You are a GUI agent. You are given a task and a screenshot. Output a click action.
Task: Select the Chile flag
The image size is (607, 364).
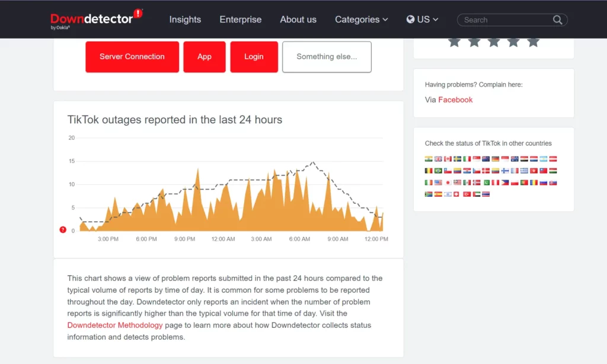tap(448, 171)
